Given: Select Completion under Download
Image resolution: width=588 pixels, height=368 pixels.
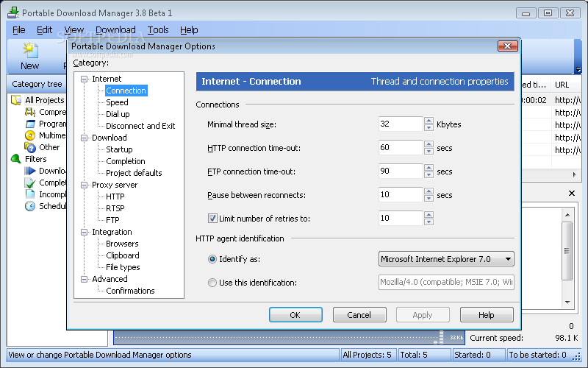Looking at the screenshot, I should coord(125,161).
